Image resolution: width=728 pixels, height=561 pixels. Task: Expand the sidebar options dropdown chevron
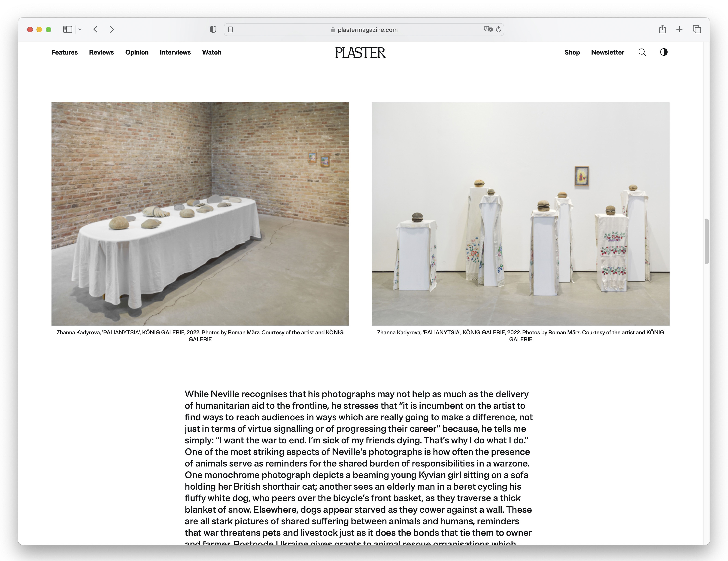(80, 29)
